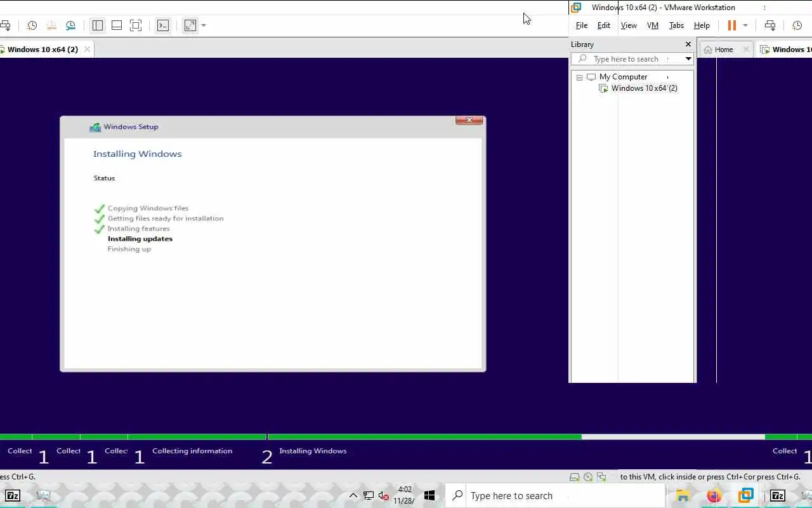Close the Library panel
Image resolution: width=812 pixels, height=508 pixels.
[688, 44]
